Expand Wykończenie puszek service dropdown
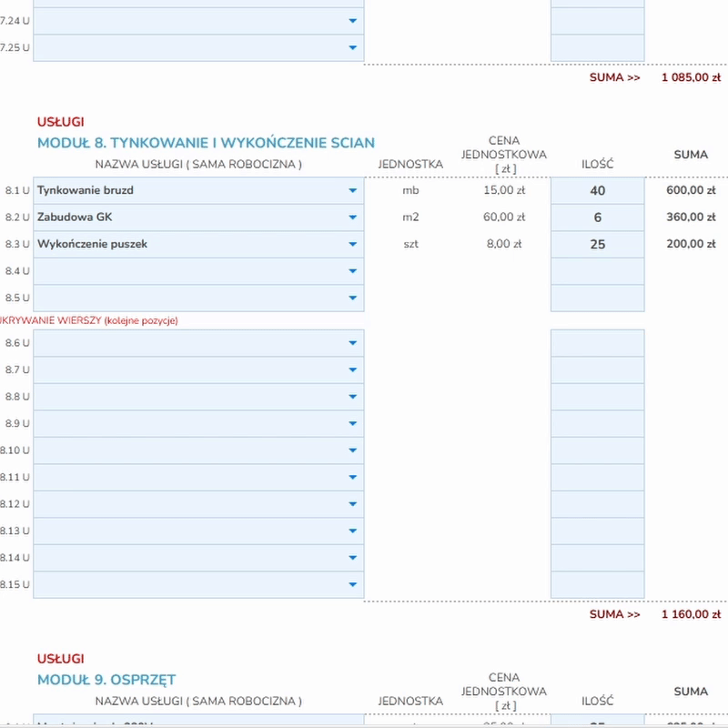Screen dimensions: 728x728 click(x=353, y=245)
